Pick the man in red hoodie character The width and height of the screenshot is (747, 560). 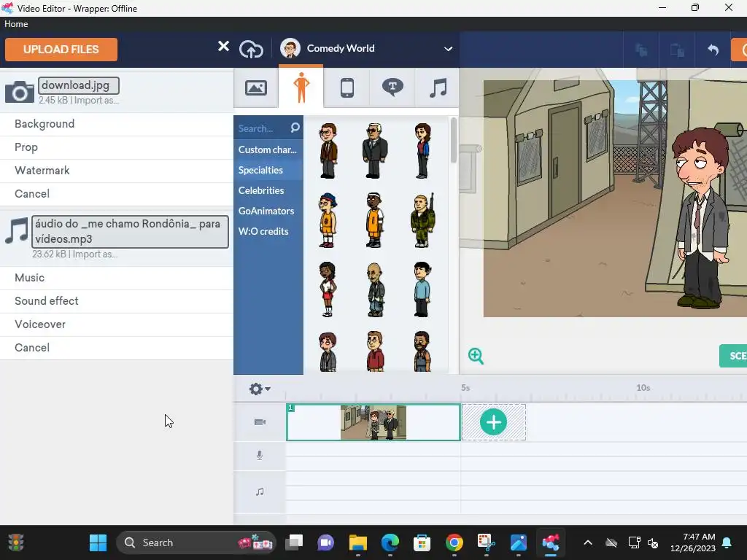pos(376,351)
